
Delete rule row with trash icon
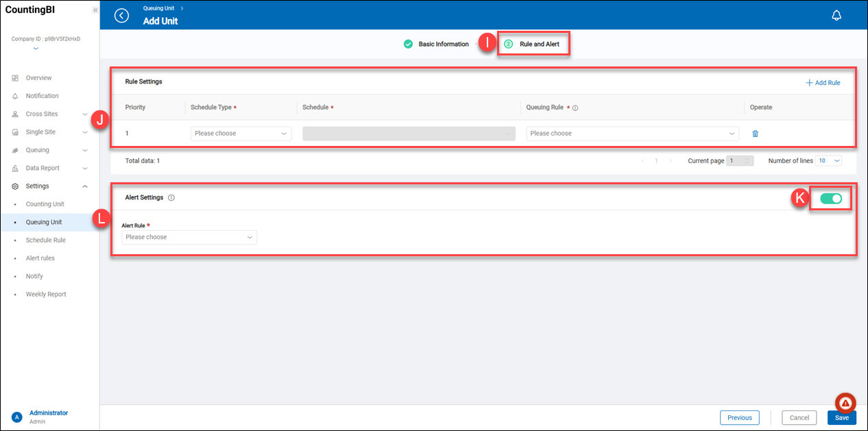pyautogui.click(x=755, y=134)
